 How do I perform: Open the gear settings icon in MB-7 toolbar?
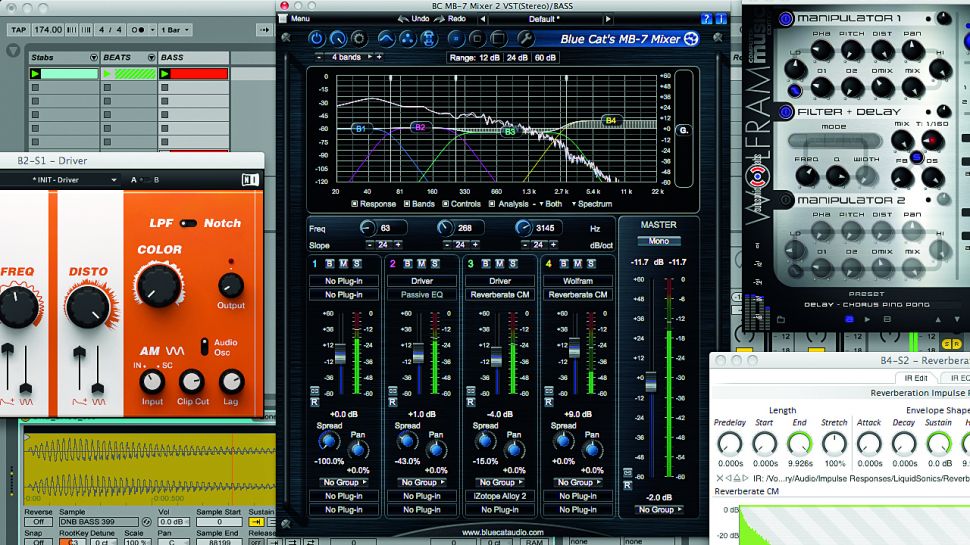359,39
